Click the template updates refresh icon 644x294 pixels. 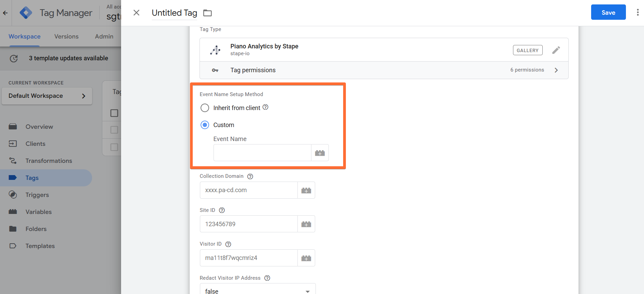tap(14, 58)
